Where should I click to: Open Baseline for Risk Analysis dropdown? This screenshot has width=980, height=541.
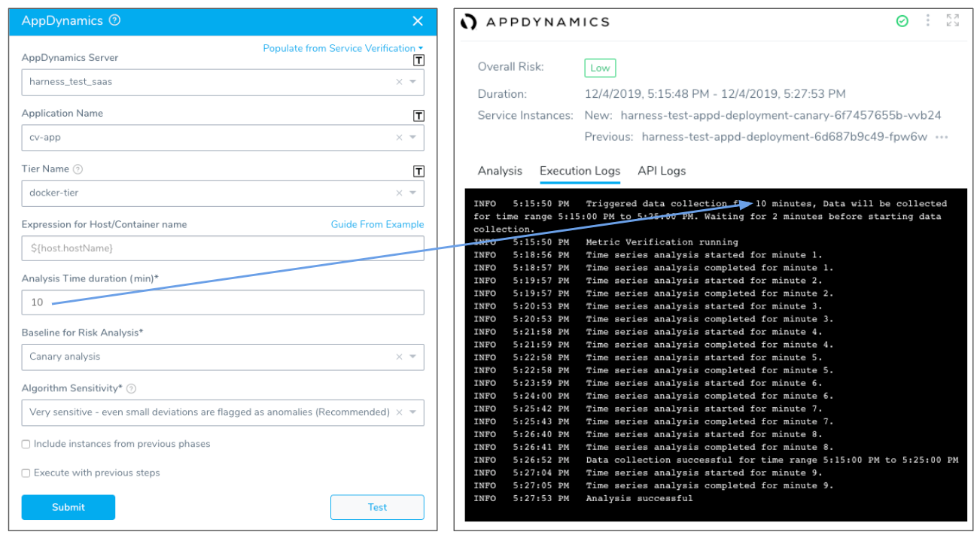click(413, 357)
